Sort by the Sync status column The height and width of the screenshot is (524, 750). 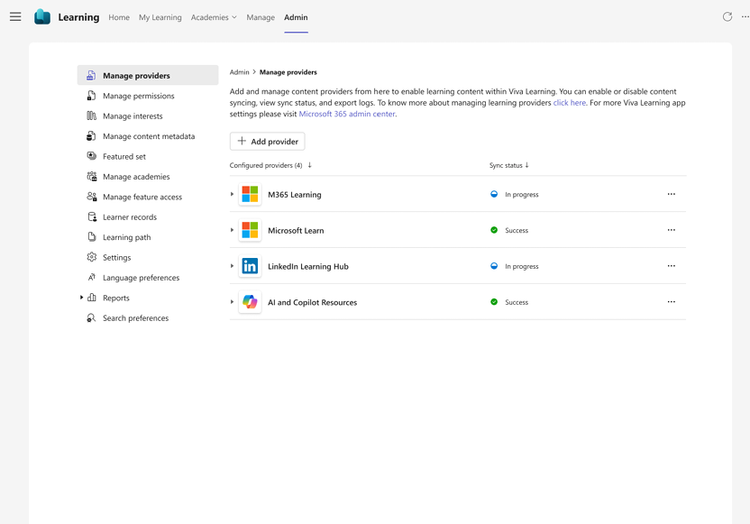pos(509,165)
